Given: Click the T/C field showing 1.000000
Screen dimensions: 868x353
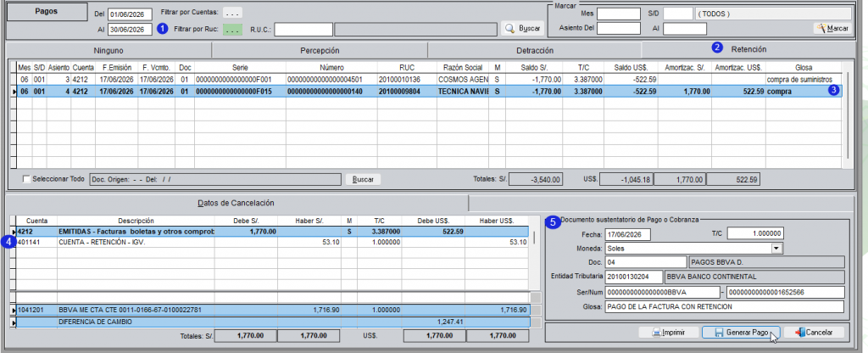Looking at the screenshot, I should click(x=755, y=234).
